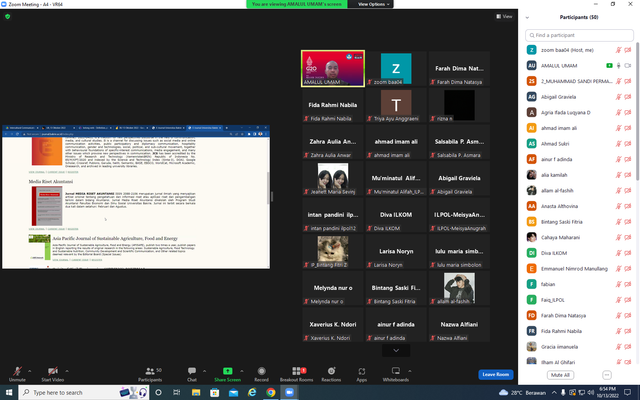Open Internet Explorer taskbar icon
This screenshot has width=640, height=400.
252,392
